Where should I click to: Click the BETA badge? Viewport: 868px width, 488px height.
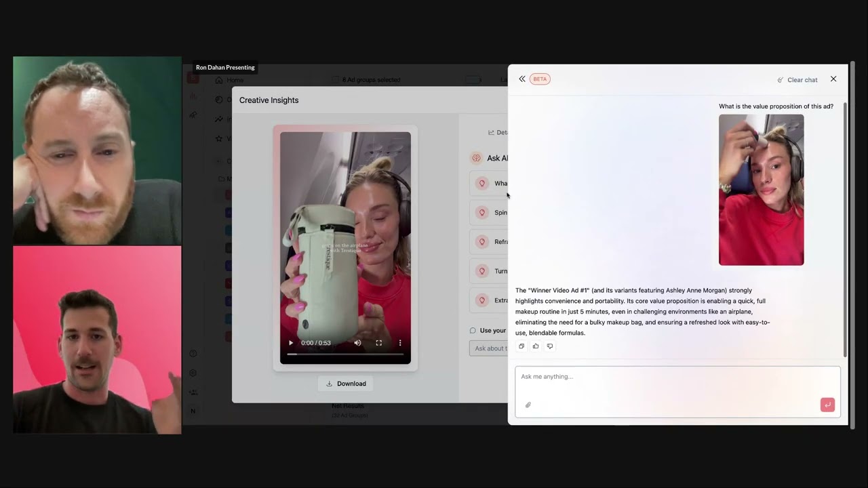(540, 79)
